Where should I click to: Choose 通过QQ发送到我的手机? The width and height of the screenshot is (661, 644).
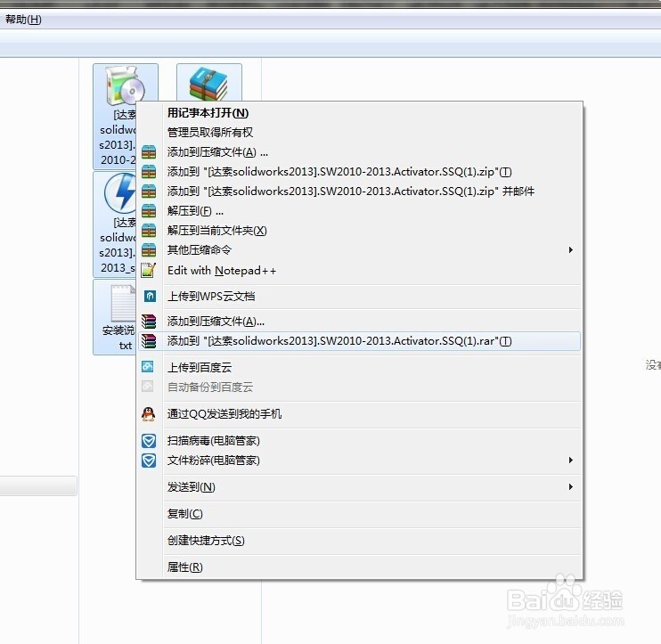point(224,414)
